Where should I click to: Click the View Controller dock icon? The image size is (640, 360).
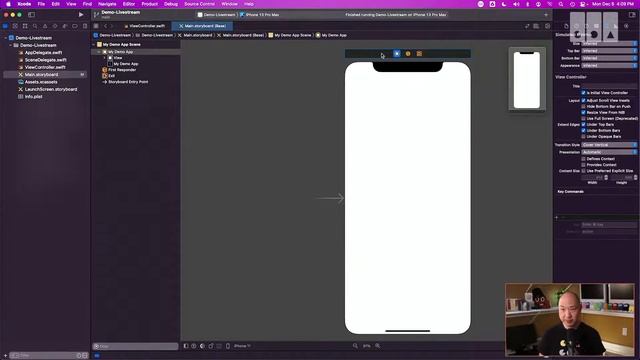[397, 53]
